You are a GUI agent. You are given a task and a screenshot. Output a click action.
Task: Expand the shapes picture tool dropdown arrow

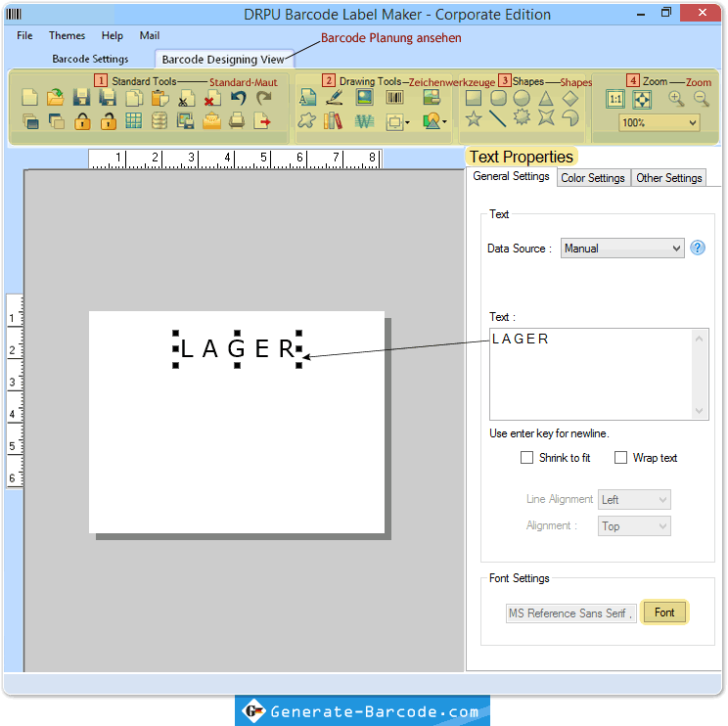coord(444,122)
